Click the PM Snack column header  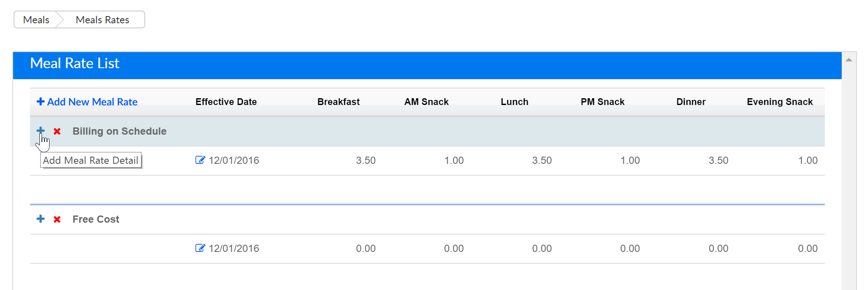coord(602,102)
